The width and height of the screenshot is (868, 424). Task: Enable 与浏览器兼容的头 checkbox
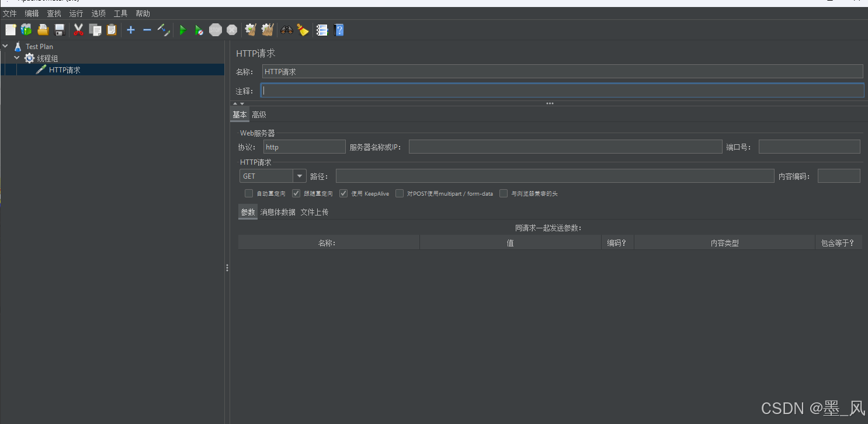click(x=504, y=193)
